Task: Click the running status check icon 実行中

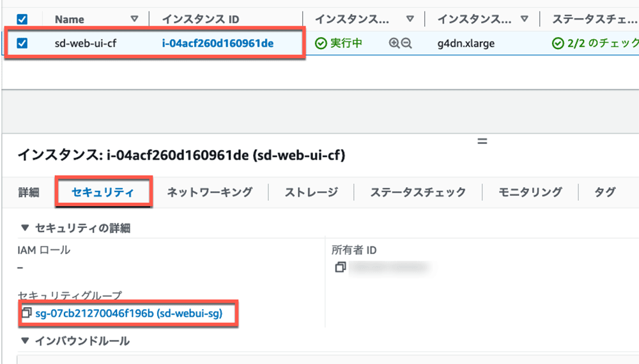Action: (x=321, y=43)
